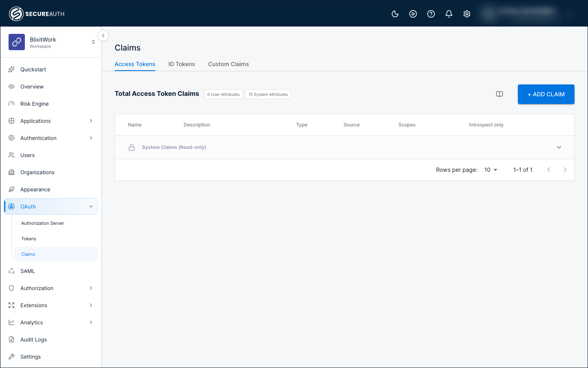Open the Rows per page dropdown

coord(491,170)
